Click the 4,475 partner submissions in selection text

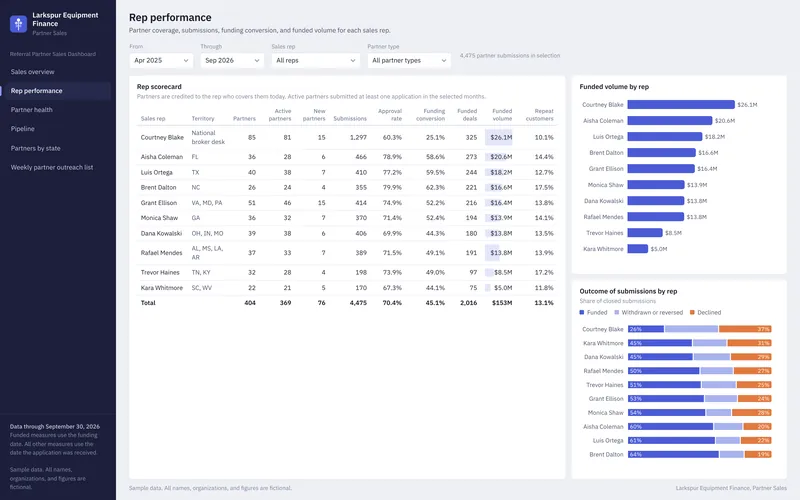[x=510, y=56]
